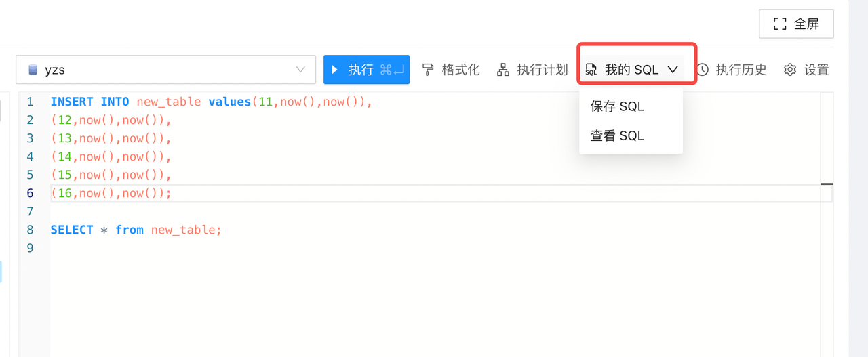Click the empty line 9 in the editor

point(434,248)
